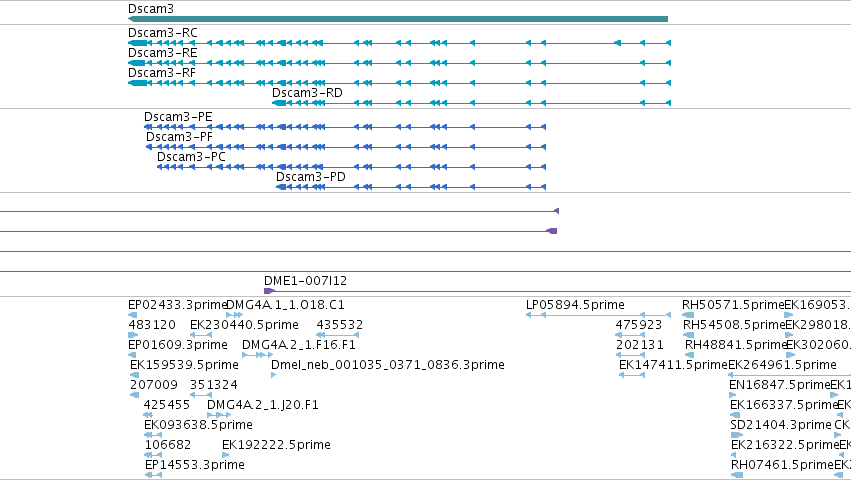
Task: Select the DMG4A.1_1.O18.C1 label
Action: [x=285, y=305]
